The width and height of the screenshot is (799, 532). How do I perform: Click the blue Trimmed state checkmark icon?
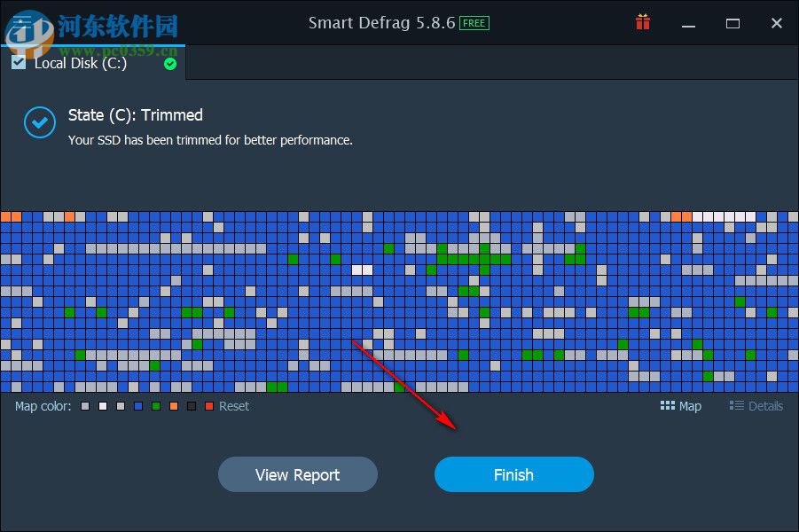click(x=39, y=122)
